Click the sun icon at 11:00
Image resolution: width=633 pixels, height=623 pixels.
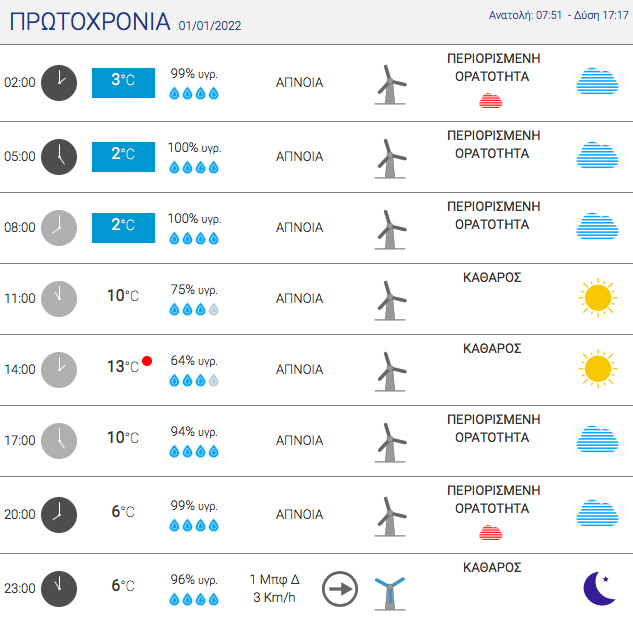click(x=598, y=298)
